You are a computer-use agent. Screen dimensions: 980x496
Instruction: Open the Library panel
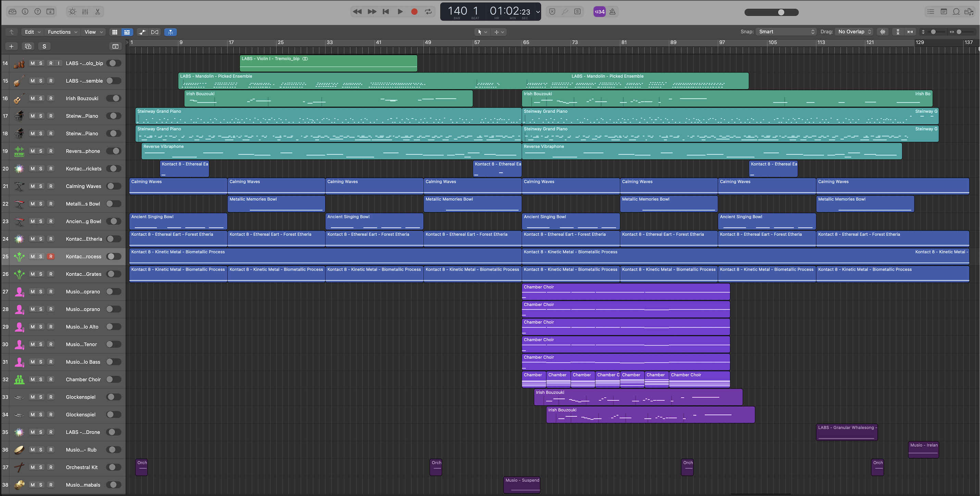[x=12, y=11]
